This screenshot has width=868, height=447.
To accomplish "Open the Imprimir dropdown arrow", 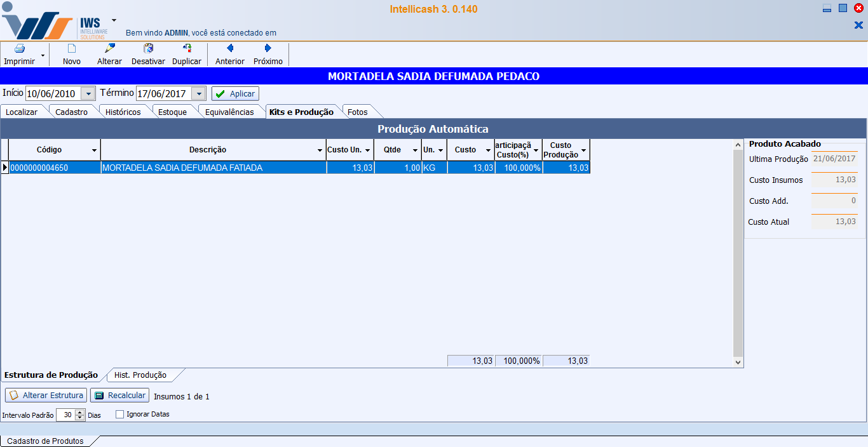I will (43, 55).
